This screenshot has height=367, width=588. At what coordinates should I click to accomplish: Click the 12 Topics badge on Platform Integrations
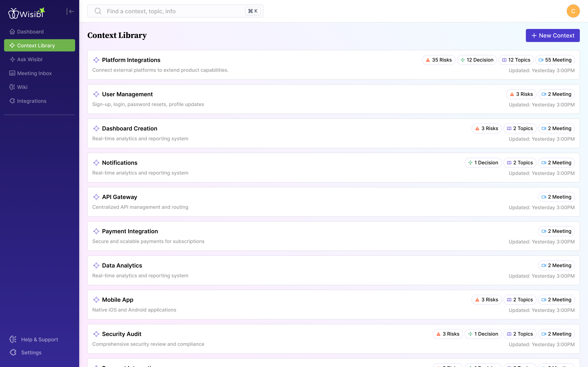click(516, 60)
